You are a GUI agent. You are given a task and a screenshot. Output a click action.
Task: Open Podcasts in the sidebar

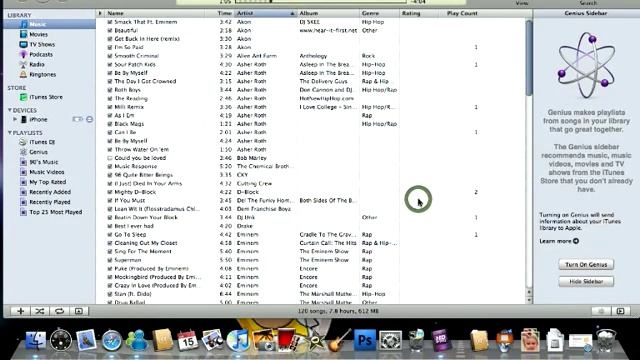click(41, 54)
